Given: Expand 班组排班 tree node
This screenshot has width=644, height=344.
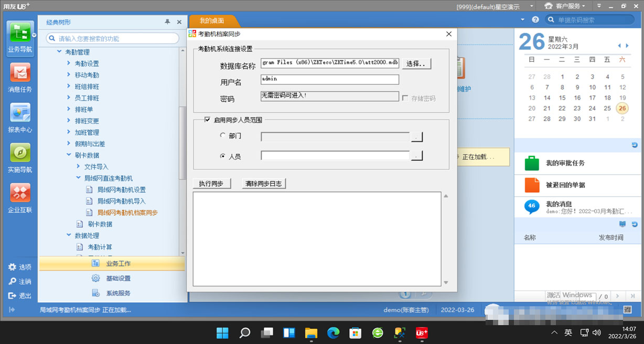Looking at the screenshot, I should [x=69, y=87].
